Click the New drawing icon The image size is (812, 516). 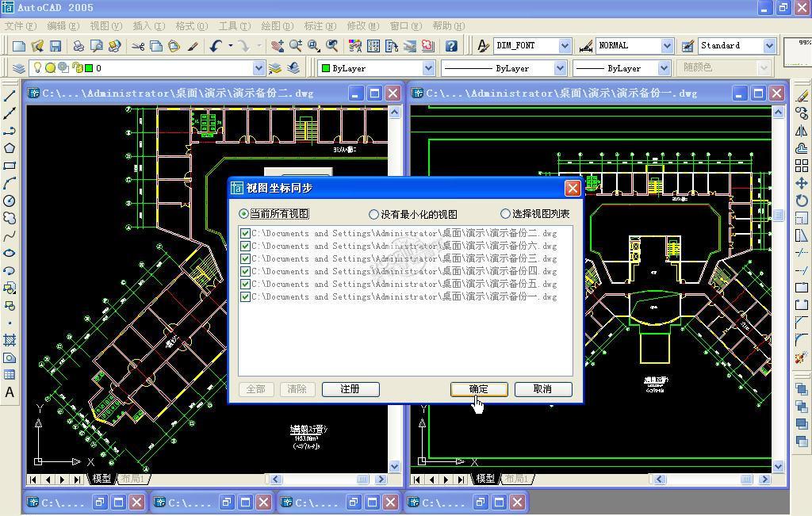(19, 46)
